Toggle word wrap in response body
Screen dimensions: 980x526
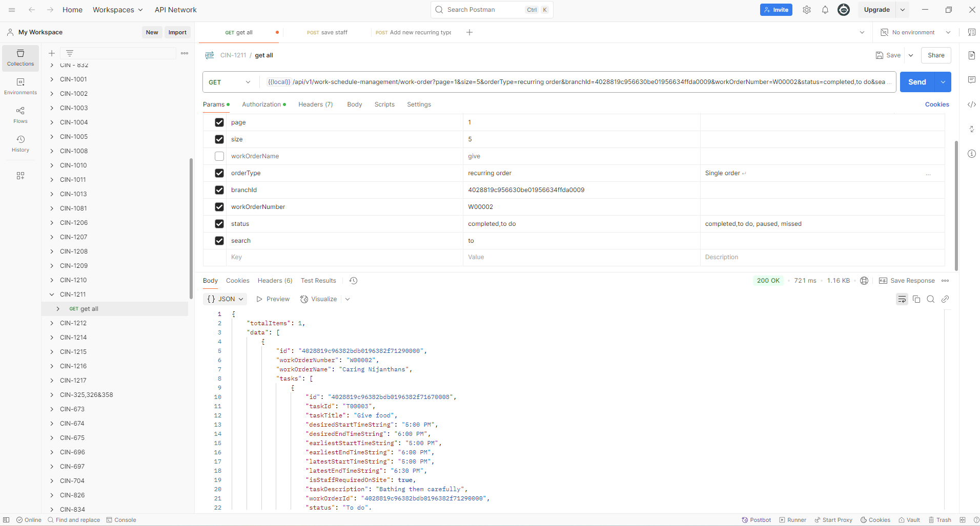tap(902, 299)
